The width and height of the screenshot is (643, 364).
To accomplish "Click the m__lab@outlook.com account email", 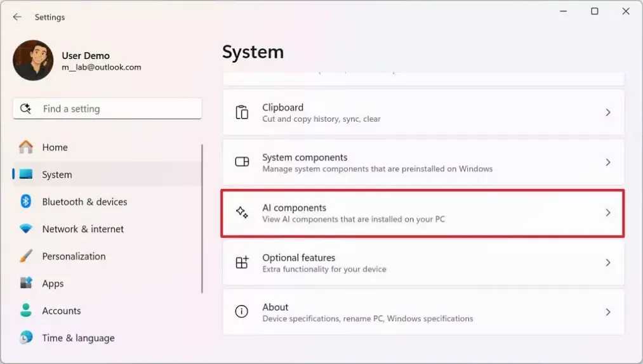I will point(102,67).
